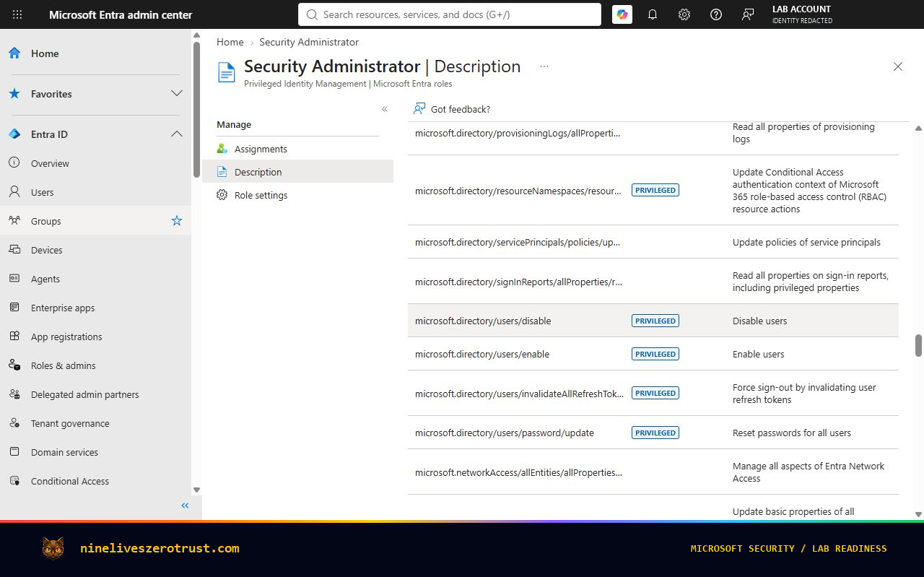This screenshot has width=924, height=577.
Task: Open Enterprise apps in the sidebar
Action: click(x=63, y=308)
